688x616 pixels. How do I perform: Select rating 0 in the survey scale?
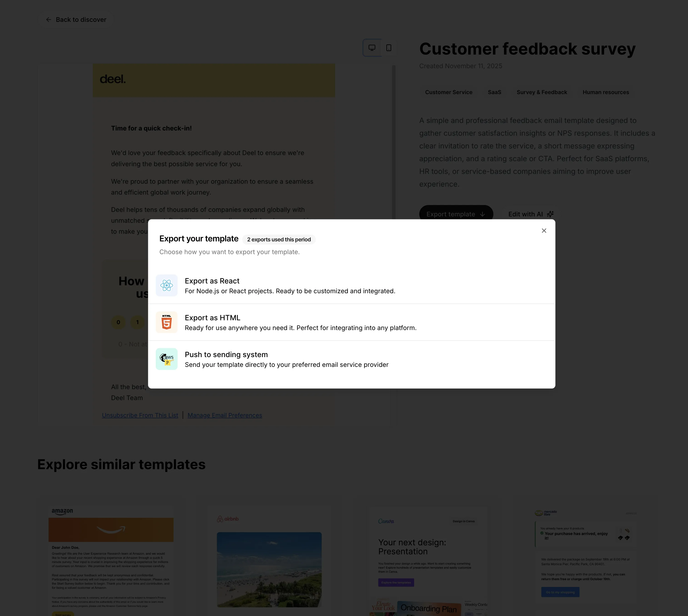(x=118, y=322)
